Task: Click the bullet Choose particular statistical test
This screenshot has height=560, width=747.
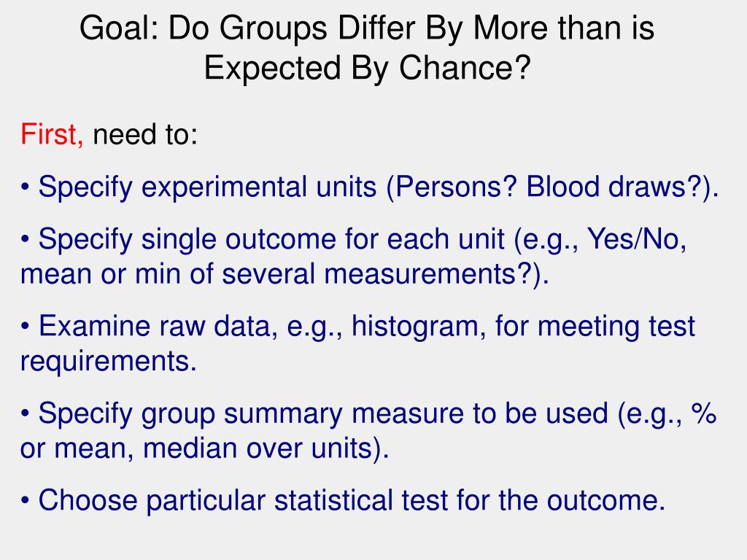Action: (343, 501)
